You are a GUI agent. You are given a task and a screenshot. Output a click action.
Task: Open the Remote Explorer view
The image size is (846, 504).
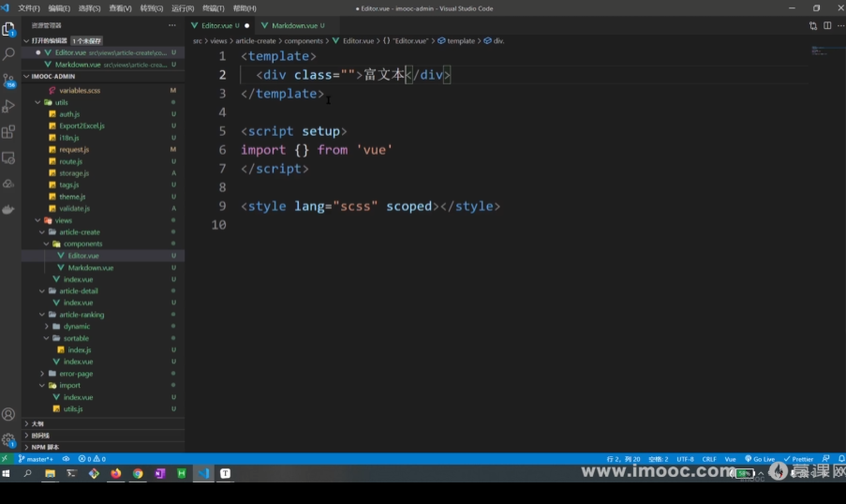click(x=8, y=157)
